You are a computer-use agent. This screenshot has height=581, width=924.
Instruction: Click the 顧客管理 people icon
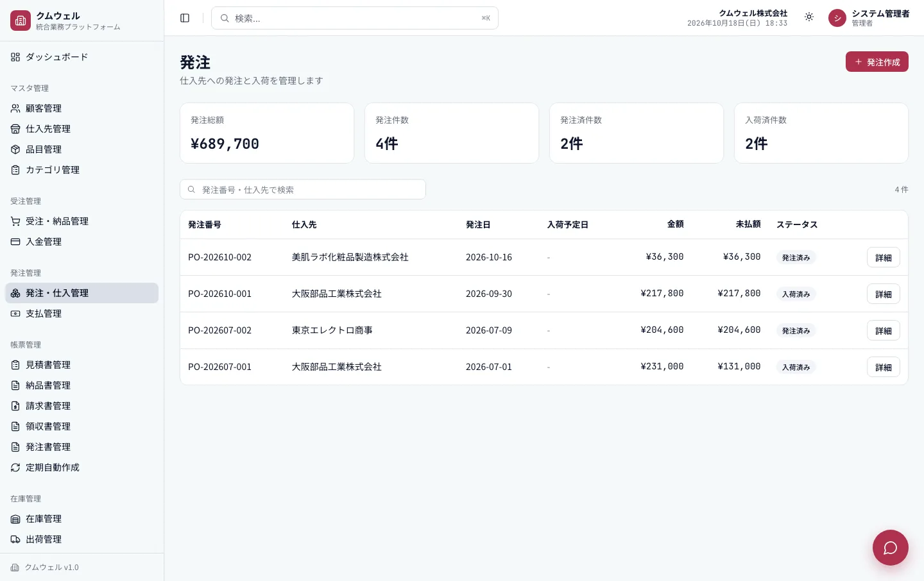[x=15, y=108]
